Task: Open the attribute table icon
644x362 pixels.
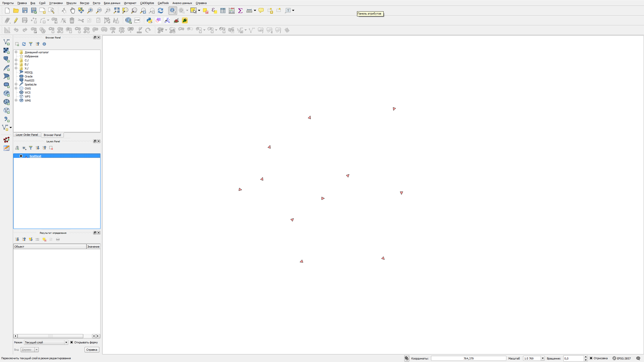Action: click(223, 10)
